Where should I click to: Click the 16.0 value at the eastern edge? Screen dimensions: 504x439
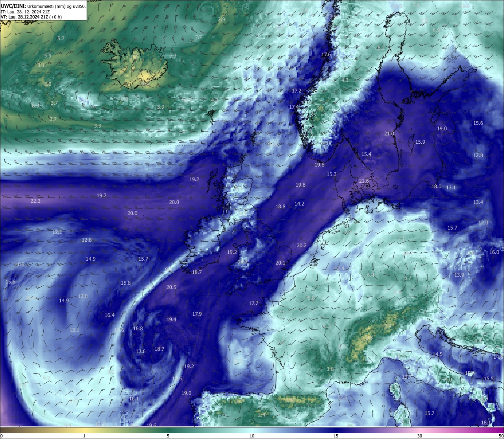[494, 252]
